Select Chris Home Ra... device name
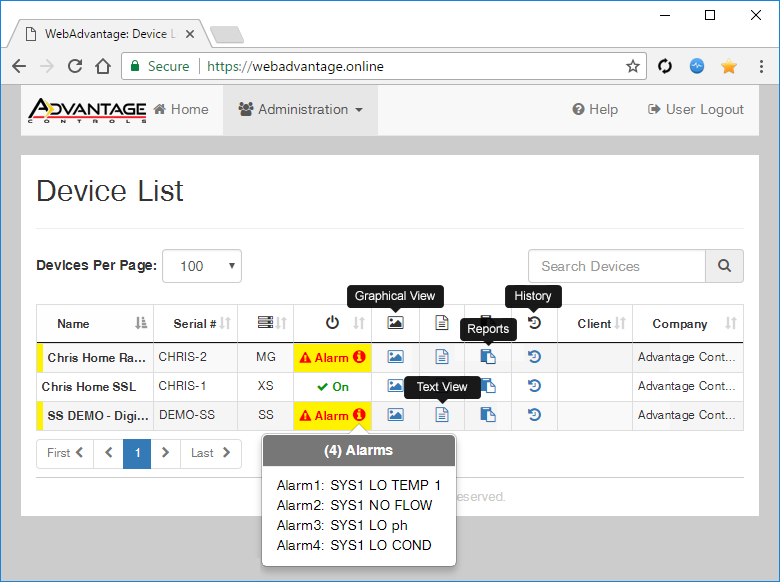This screenshot has width=780, height=582. coord(97,358)
